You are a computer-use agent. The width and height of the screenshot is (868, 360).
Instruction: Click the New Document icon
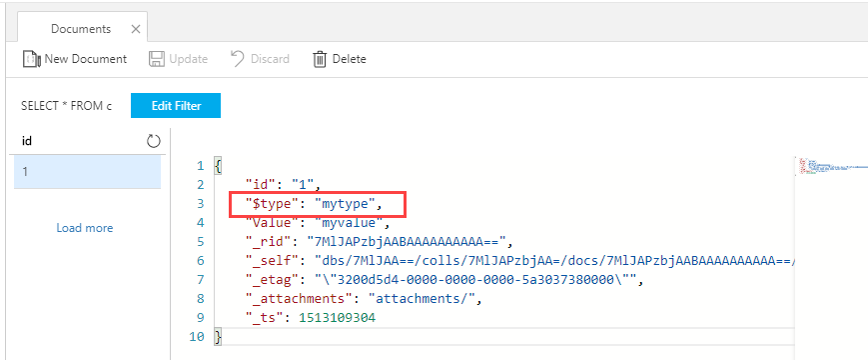(32, 59)
